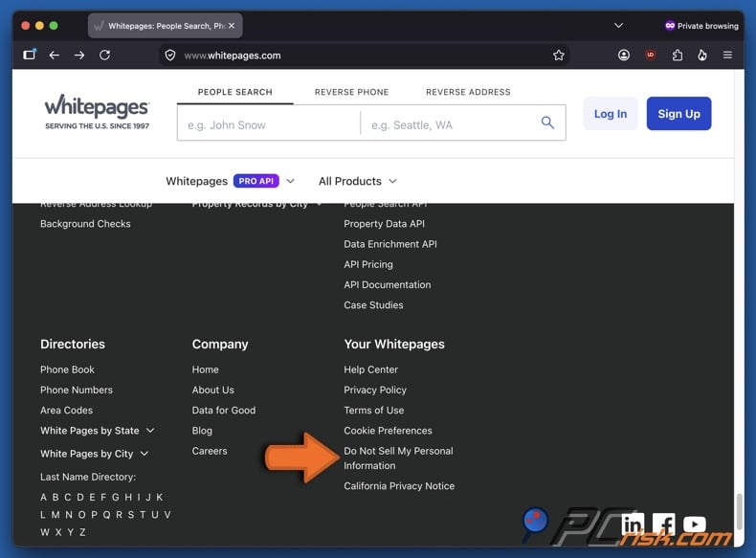Open the hamburger application menu
This screenshot has width=756, height=558.
727,55
